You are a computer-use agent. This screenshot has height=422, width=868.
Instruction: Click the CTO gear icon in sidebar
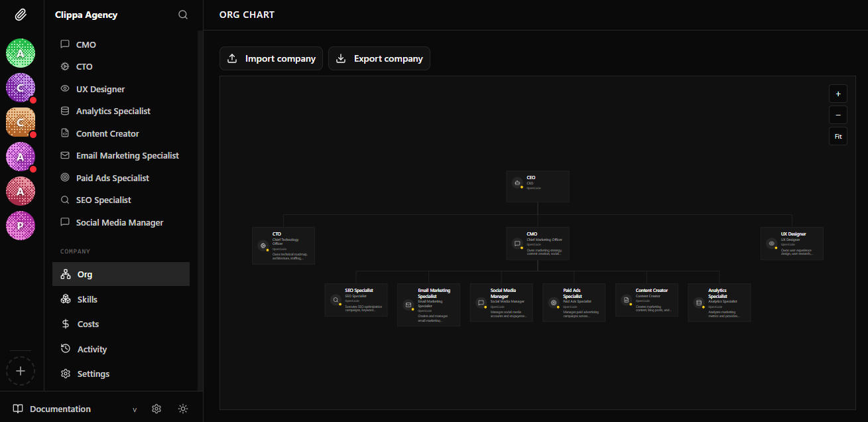pos(65,66)
